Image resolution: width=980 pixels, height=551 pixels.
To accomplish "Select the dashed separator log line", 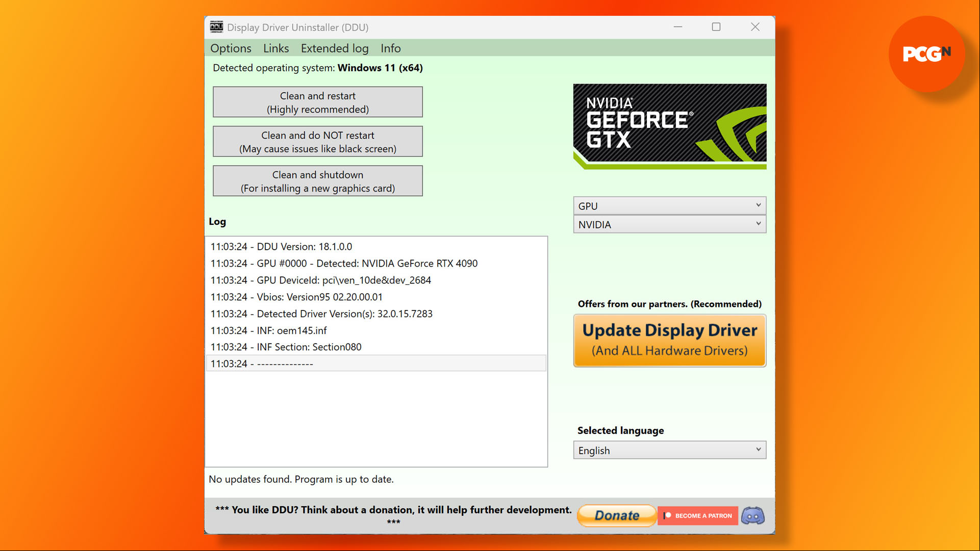I will tap(376, 363).
